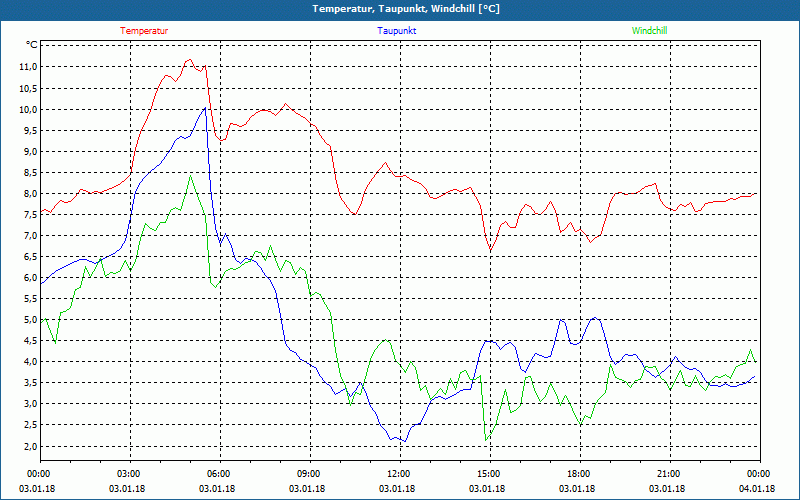Click the 03.01.18 date under 18:00
800x500 pixels.
[577, 489]
